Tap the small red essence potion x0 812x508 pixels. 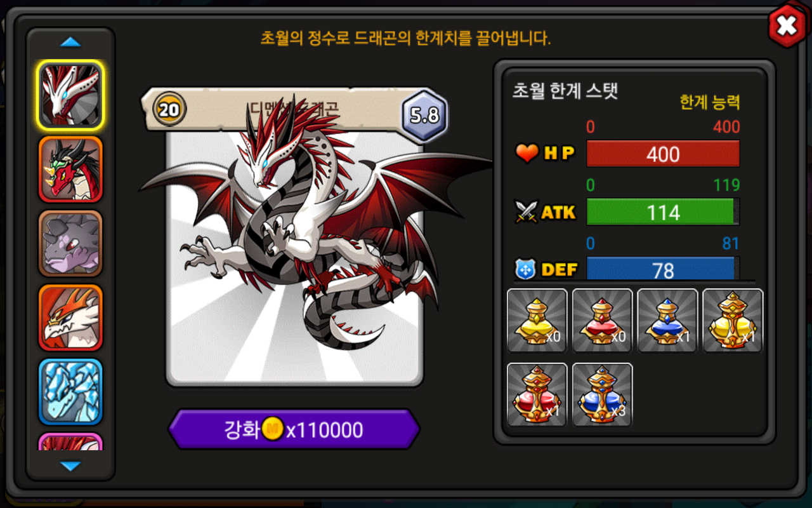tap(602, 321)
